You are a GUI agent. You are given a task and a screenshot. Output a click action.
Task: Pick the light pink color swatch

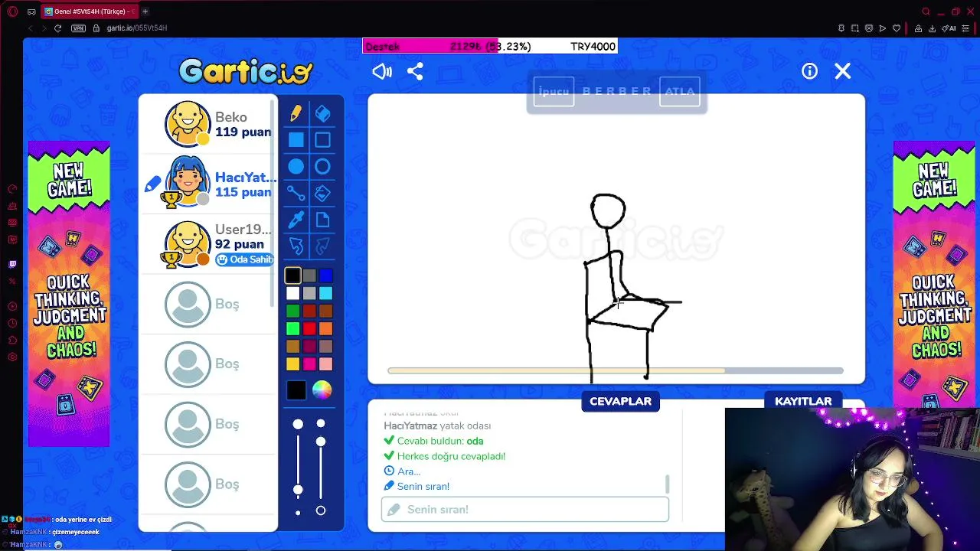coord(326,364)
